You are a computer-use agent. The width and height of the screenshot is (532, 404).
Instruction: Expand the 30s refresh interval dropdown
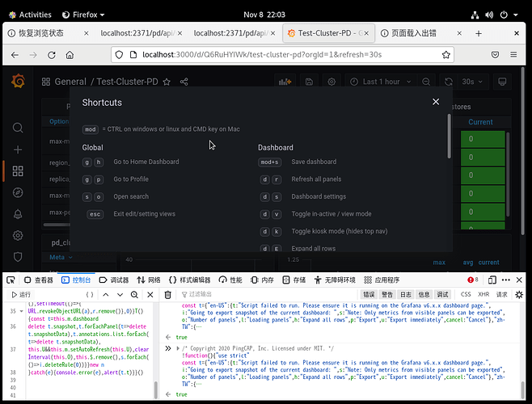tap(471, 82)
